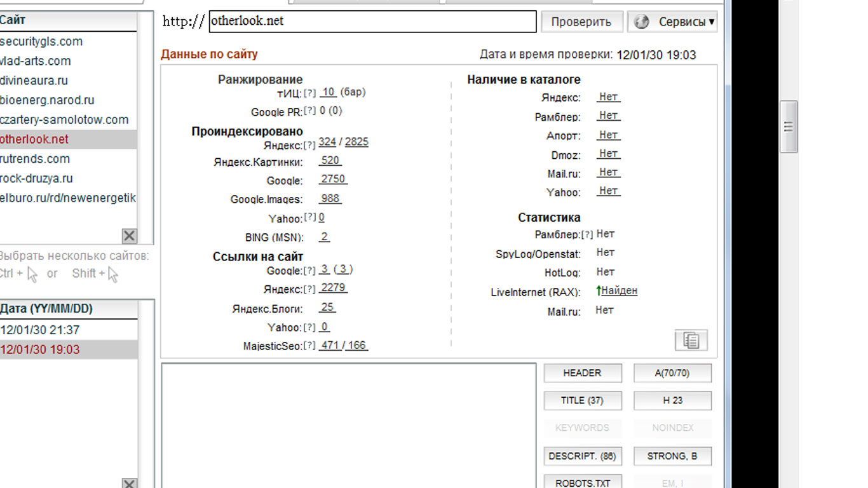Open the MajesticSeo 166 link
868x488 pixels.
tap(357, 346)
